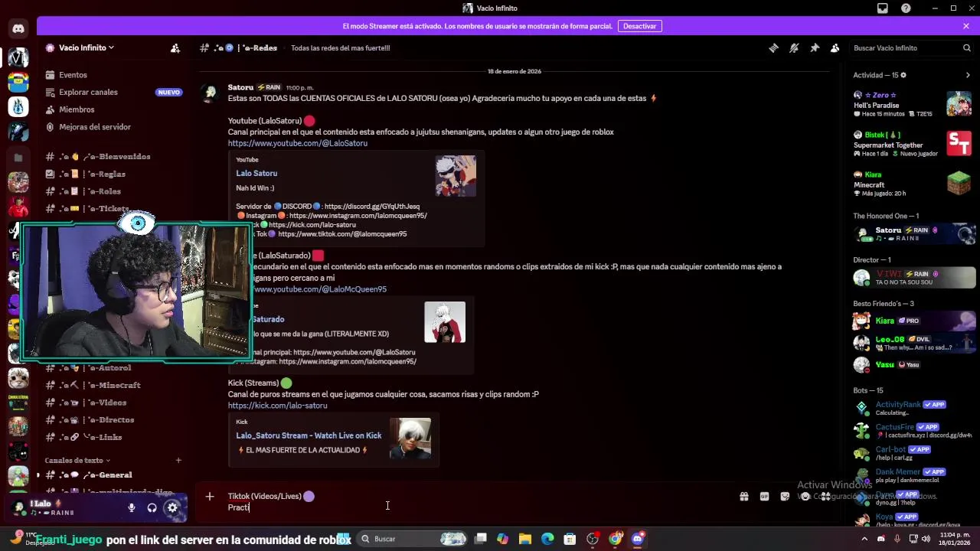Viewport: 980px width, 551px height.
Task: Expand the Actividad panel chevron
Action: [968, 75]
